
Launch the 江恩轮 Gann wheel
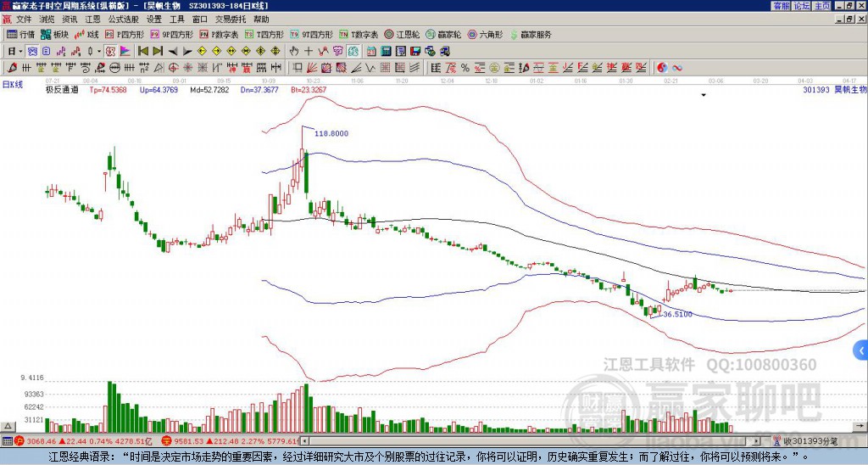[x=402, y=34]
